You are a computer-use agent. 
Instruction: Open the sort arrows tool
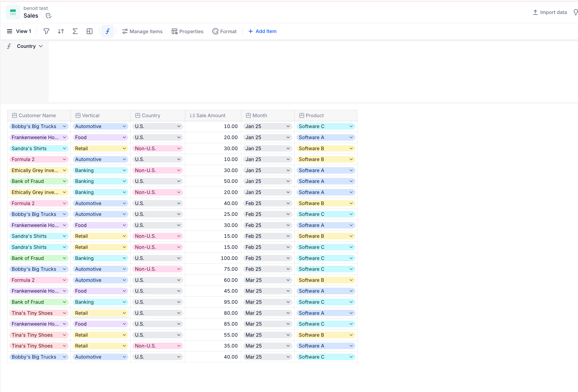(x=61, y=31)
